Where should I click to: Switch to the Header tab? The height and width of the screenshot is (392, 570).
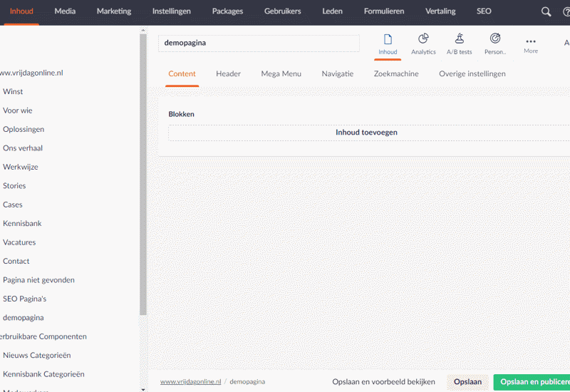click(228, 74)
